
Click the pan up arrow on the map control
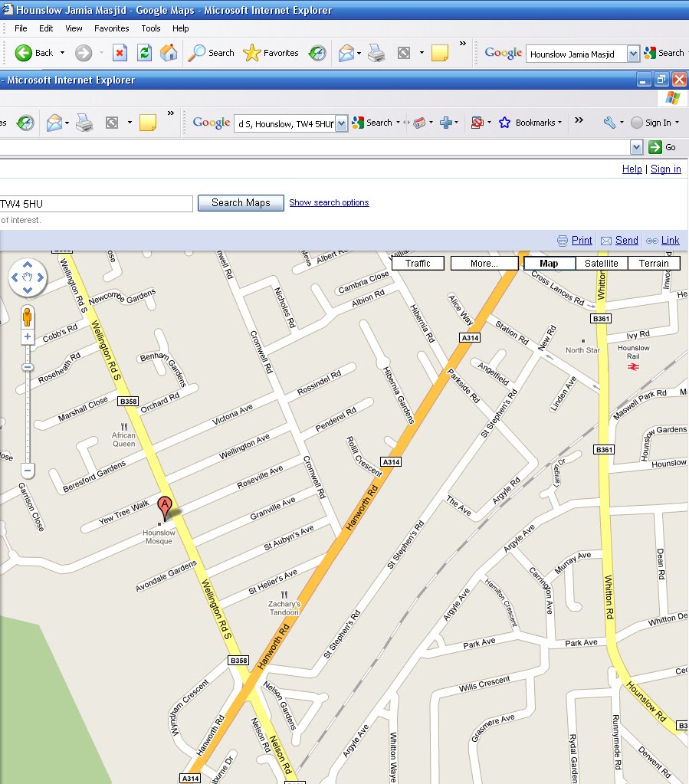[x=28, y=264]
